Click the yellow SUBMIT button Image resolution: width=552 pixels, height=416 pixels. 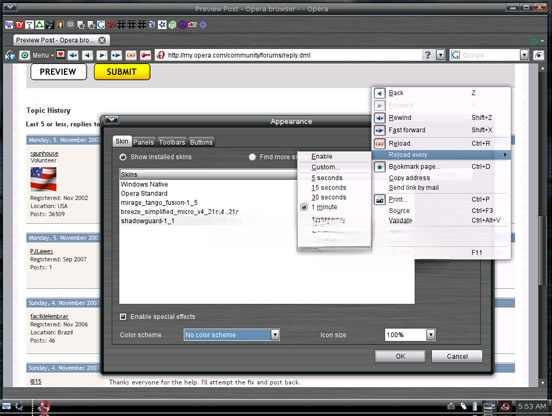tap(122, 71)
